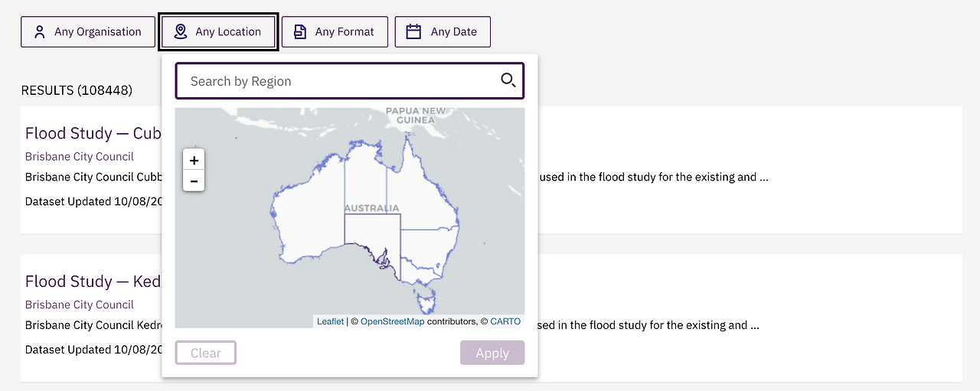Click the calendar icon on Any Date
The width and height of the screenshot is (980, 391).
[x=413, y=31]
